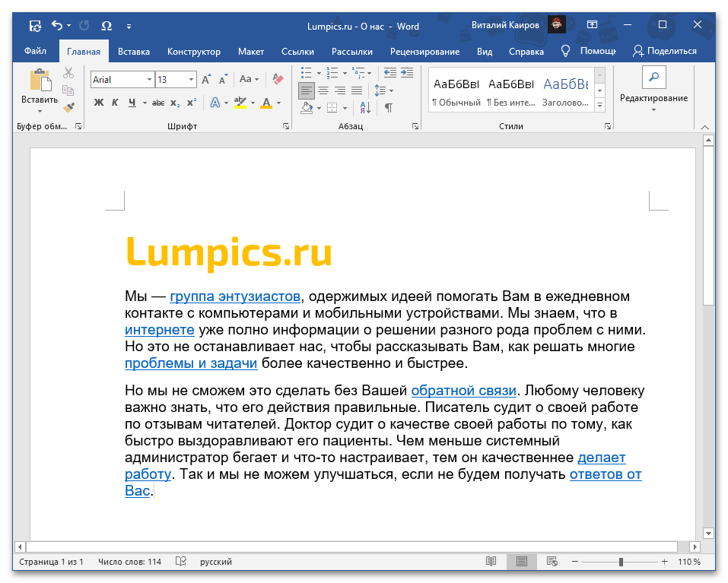This screenshot has width=728, height=583.
Task: Apply strikethrough to text
Action: 158,103
